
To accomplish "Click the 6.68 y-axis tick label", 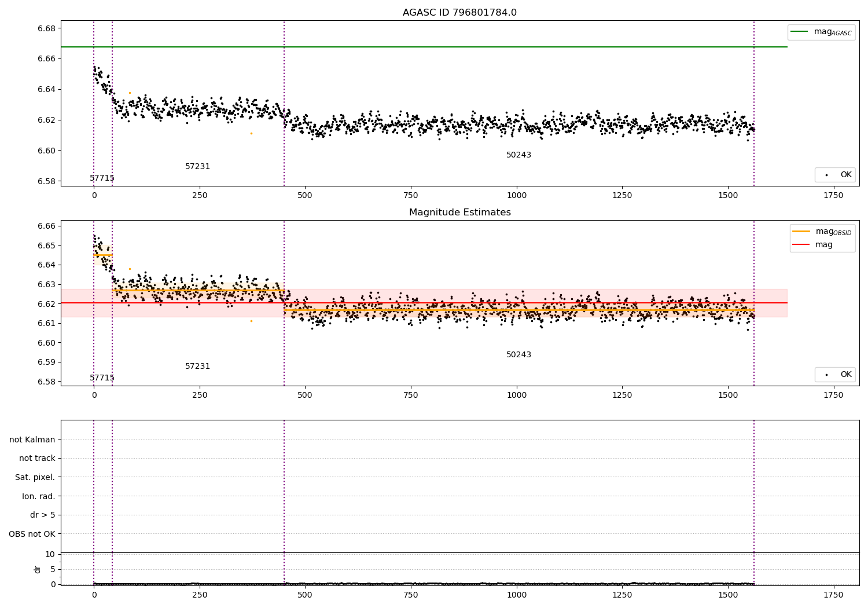I will tap(46, 28).
